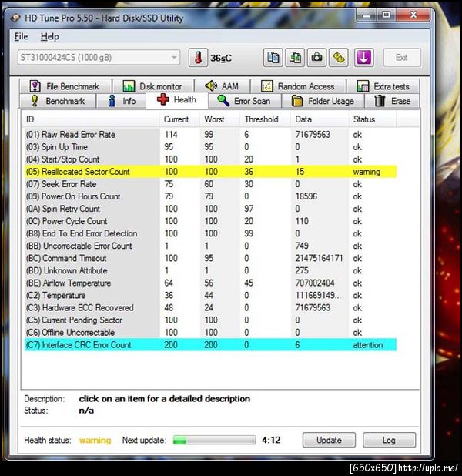Viewport: 462px width, 476px height.
Task: Switch to the Benchmark tab
Action: (58, 101)
